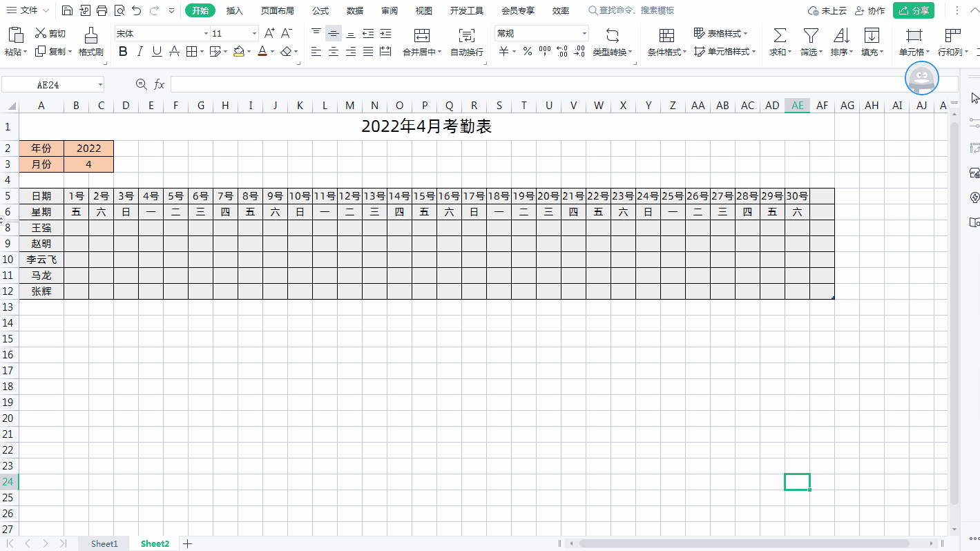Viewport: 980px width, 551px height.
Task: Open the font size dropdown
Action: 254,33
